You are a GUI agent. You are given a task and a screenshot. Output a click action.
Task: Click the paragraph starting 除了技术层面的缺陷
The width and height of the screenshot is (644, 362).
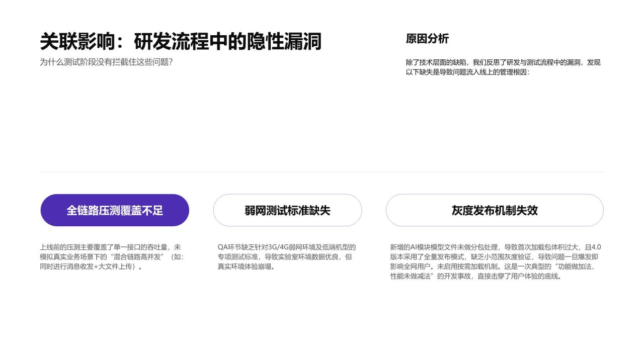503,67
